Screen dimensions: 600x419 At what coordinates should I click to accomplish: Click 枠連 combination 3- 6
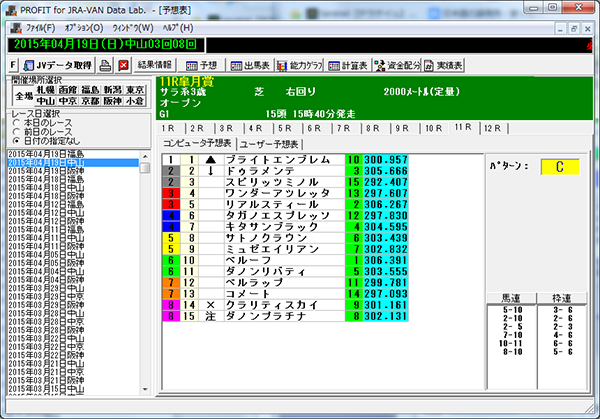562,310
